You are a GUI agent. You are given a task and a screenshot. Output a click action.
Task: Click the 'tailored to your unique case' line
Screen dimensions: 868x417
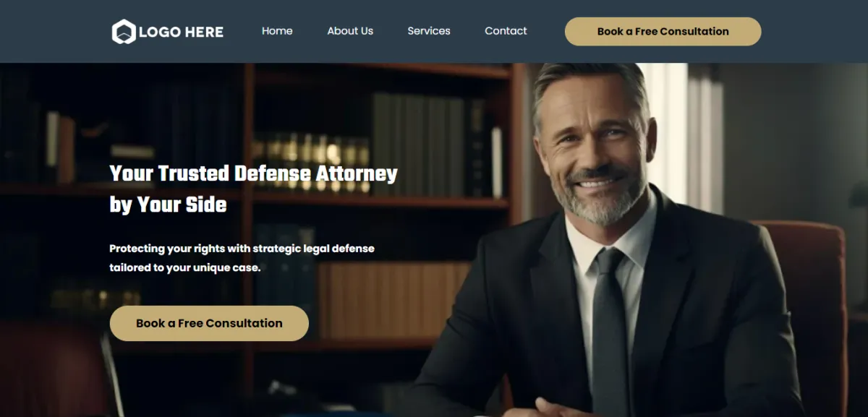[184, 267]
